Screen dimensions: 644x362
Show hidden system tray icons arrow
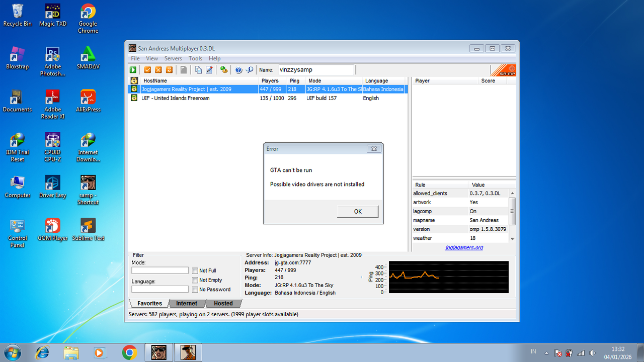(547, 352)
